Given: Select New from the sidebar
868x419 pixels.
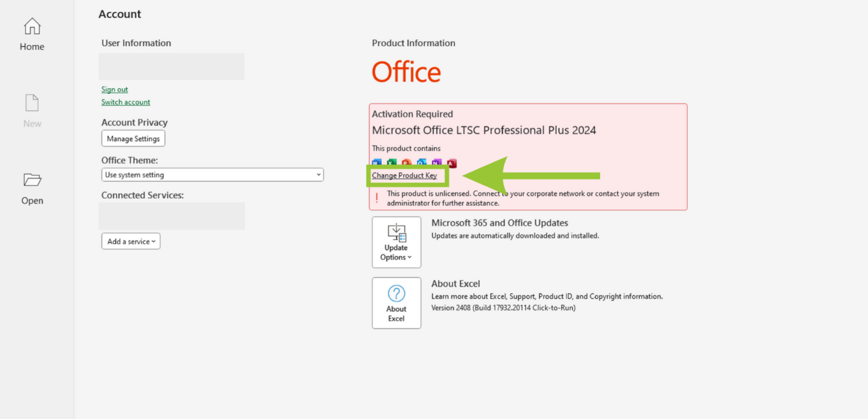Looking at the screenshot, I should [x=32, y=110].
